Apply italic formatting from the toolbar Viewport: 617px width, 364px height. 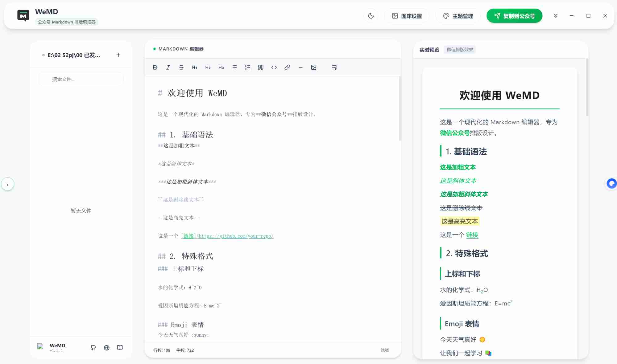(168, 67)
